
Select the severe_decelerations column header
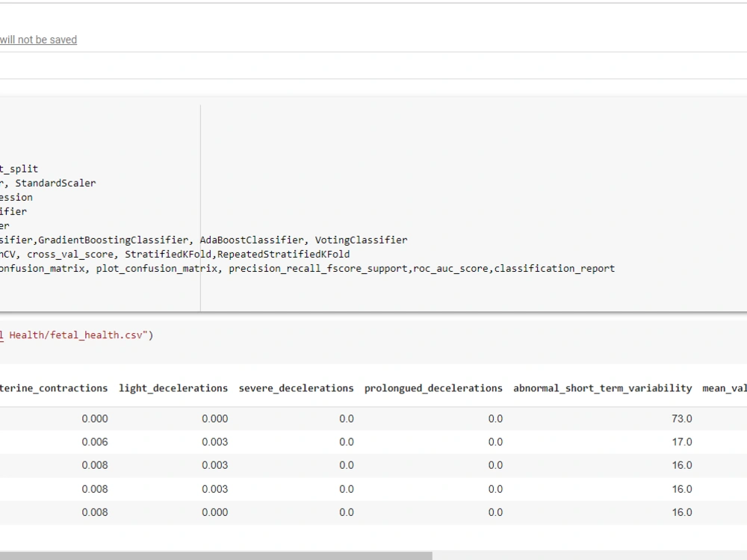(297, 388)
